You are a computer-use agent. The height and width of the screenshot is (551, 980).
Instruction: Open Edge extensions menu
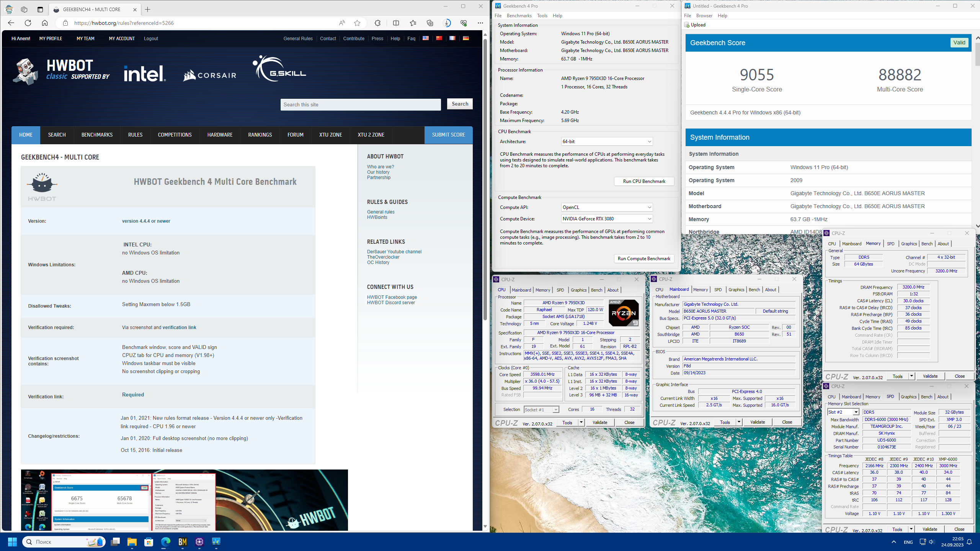(377, 23)
